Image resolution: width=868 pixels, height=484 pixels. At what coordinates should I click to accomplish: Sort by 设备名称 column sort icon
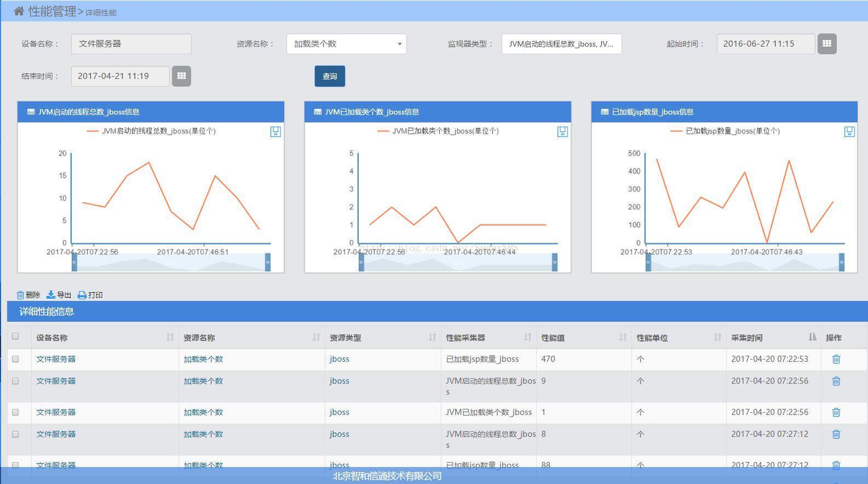170,337
